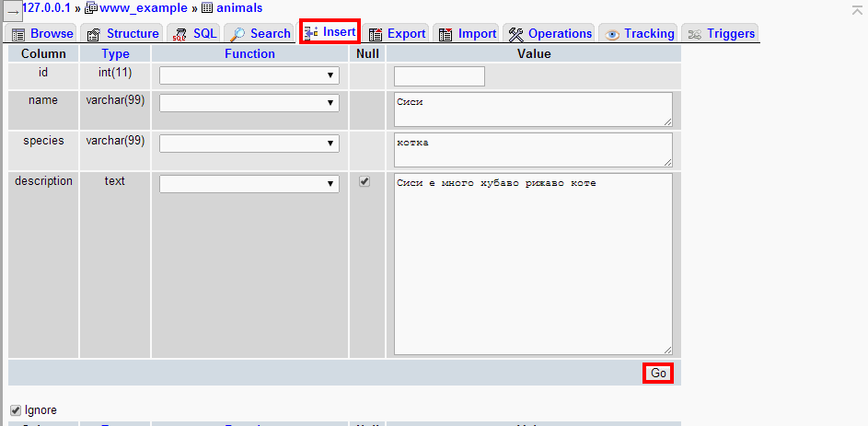Viewport: 868px width, 426px height.
Task: Click the description value textarea
Action: point(534,264)
